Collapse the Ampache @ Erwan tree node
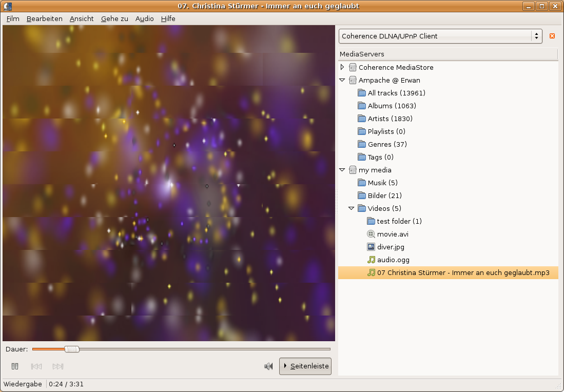Screen dimensions: 564x392 pos(342,80)
